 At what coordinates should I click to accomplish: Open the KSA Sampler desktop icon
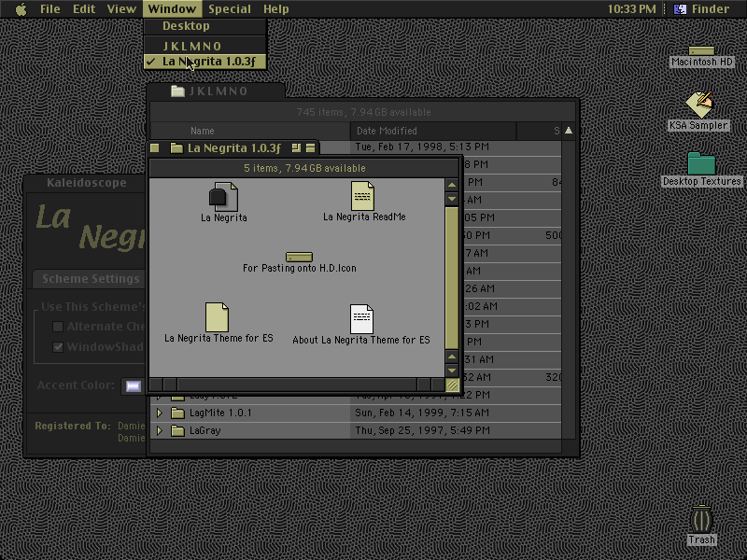[699, 105]
